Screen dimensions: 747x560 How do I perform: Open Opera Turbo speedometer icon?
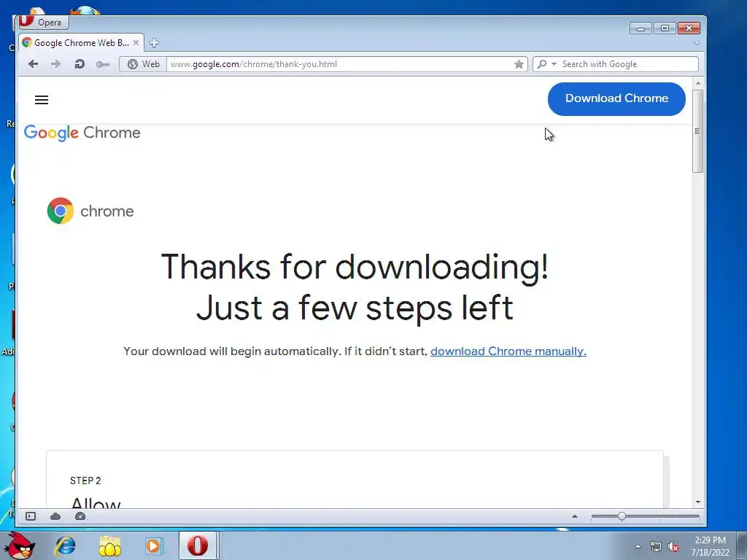click(x=80, y=516)
